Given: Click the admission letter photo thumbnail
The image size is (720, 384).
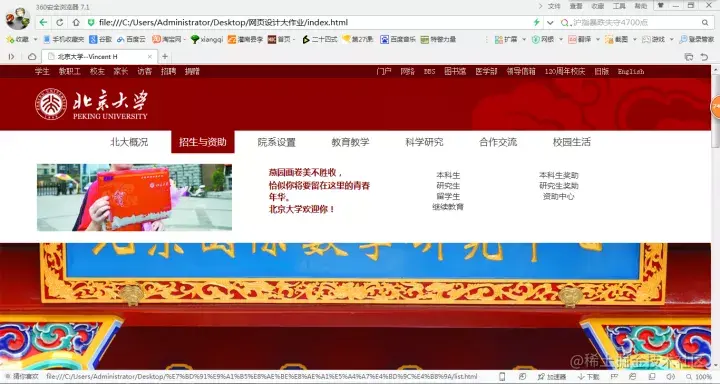Looking at the screenshot, I should click(x=135, y=197).
